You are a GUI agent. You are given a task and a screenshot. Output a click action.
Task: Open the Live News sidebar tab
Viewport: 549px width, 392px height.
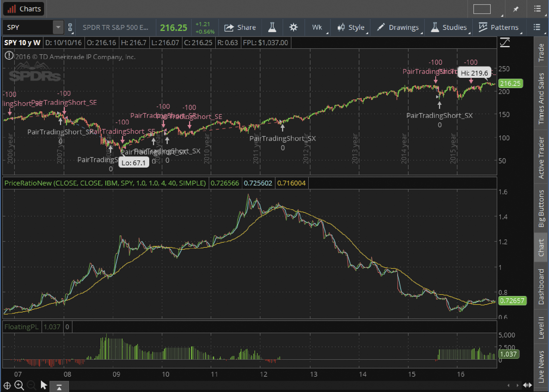click(541, 366)
